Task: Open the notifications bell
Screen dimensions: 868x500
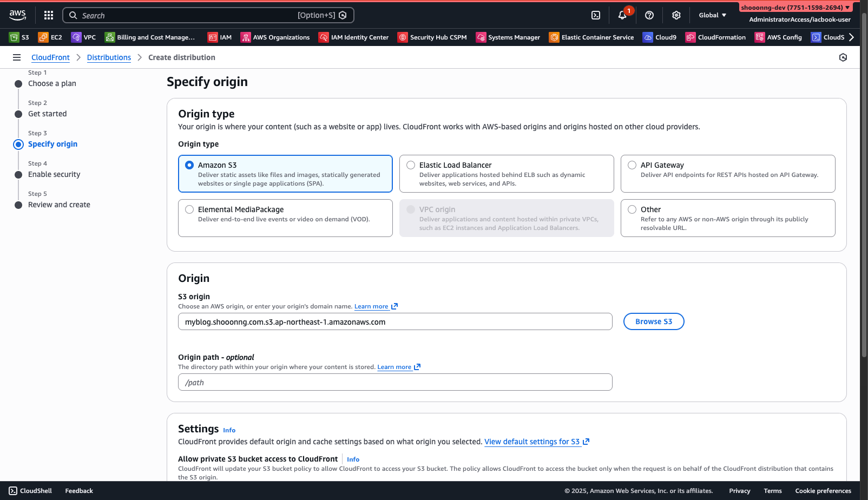Action: pos(622,15)
